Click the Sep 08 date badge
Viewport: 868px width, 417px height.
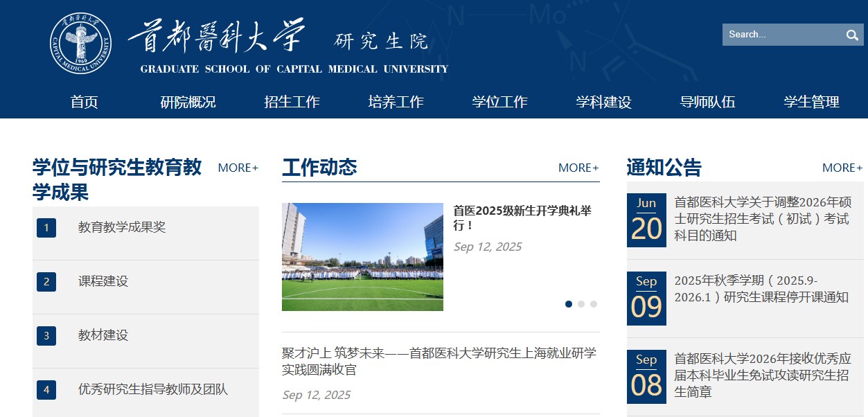click(x=646, y=376)
